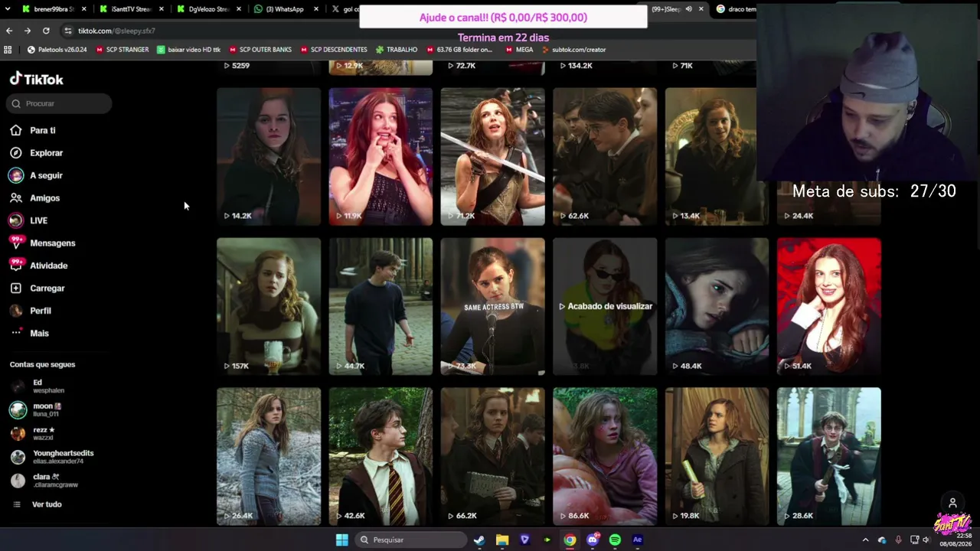Open video with 28.6K views
Image resolution: width=980 pixels, height=551 pixels.
tap(829, 456)
